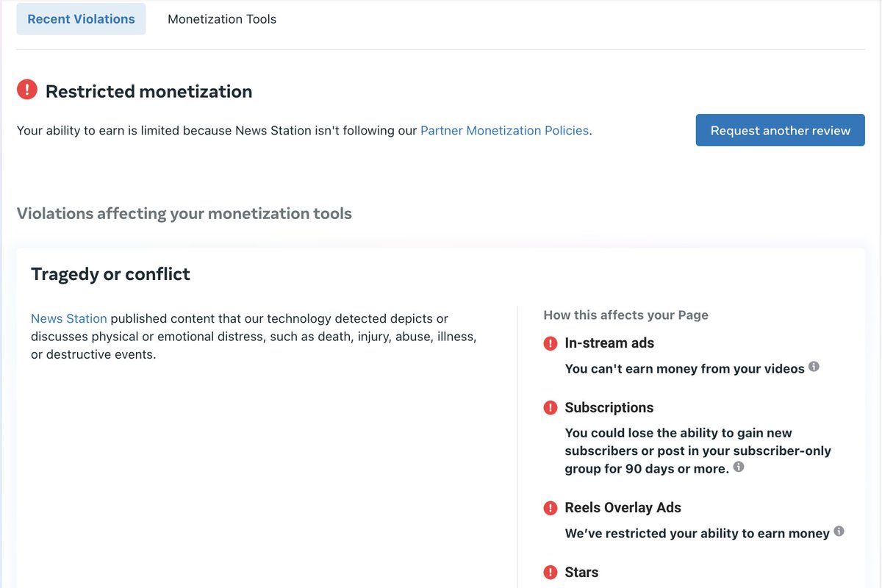
Task: Click the Stars heading text
Action: click(581, 572)
